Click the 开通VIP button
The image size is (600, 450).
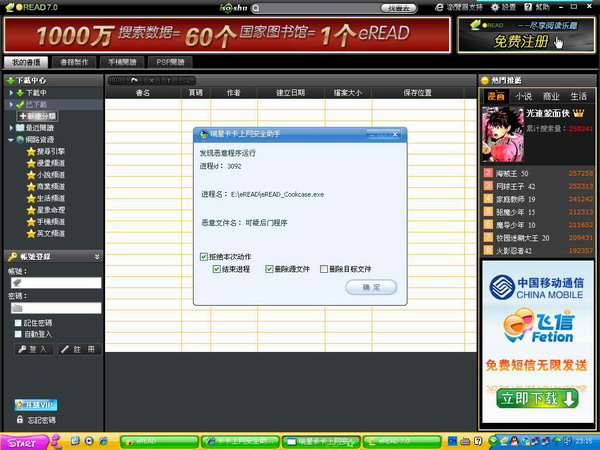36,405
